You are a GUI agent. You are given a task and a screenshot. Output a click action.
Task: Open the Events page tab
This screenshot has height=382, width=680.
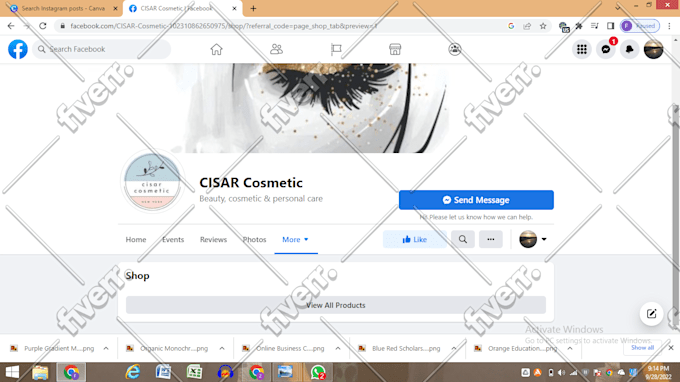pos(173,239)
